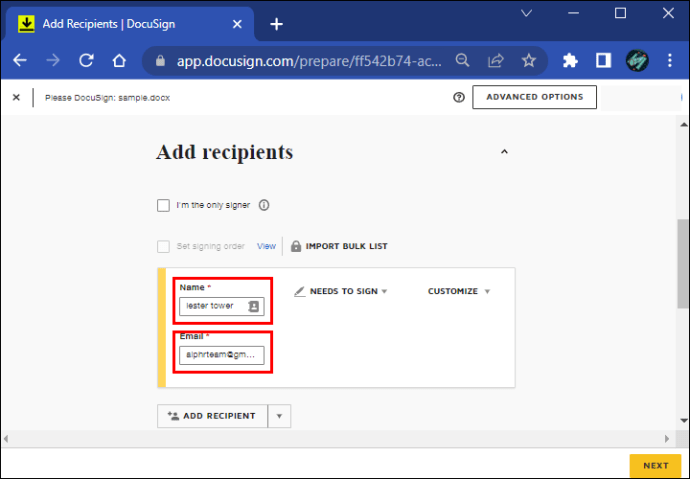This screenshot has height=479, width=690.
Task: Click the Import Bulk List lock icon
Action: coord(296,246)
